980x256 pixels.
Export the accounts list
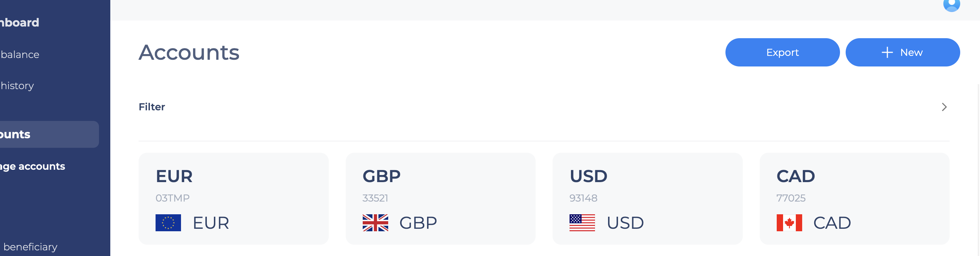tap(782, 52)
